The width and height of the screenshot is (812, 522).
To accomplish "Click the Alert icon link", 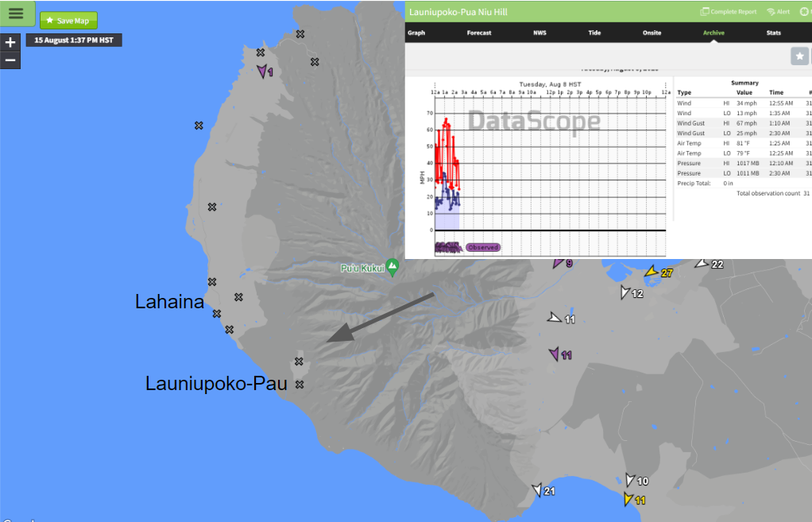I will coord(778,12).
